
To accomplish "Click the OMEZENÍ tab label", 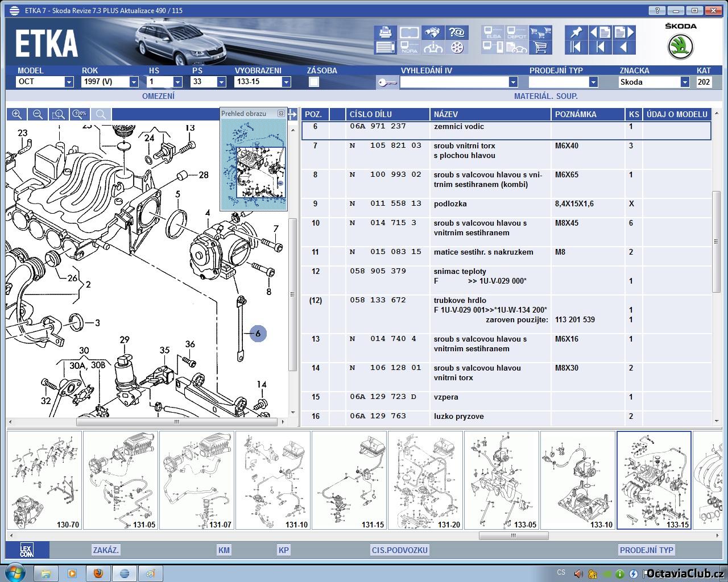I will [x=158, y=96].
